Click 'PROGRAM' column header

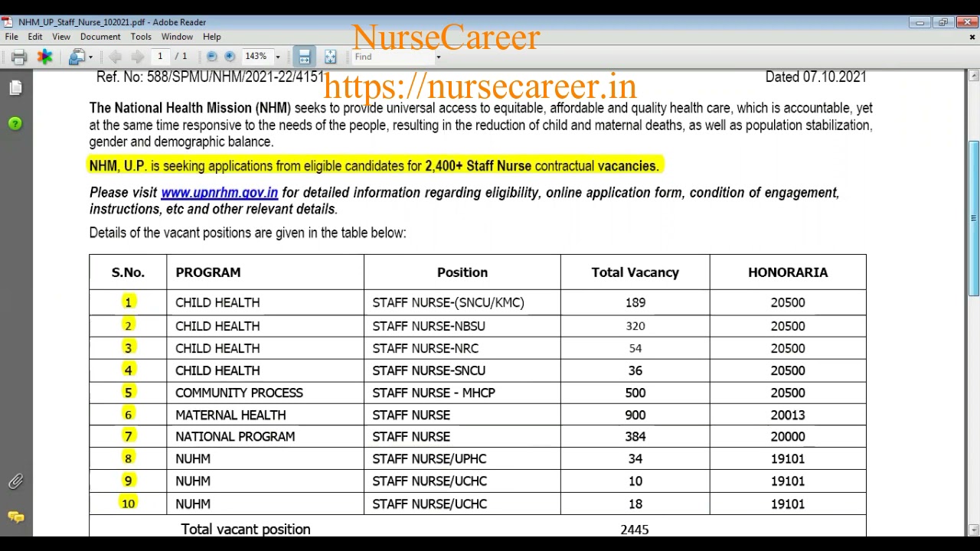[207, 272]
